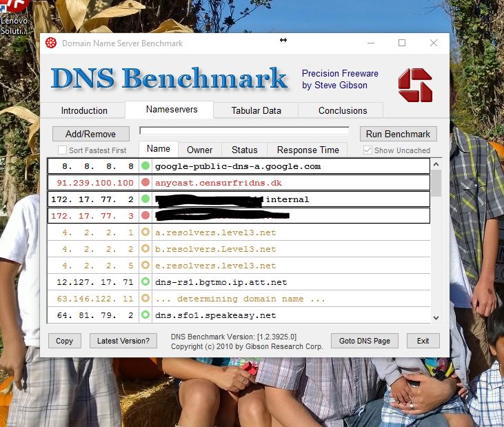Click red status dot for anycast.censurfridns.dk
The image size is (504, 427).
tap(145, 183)
